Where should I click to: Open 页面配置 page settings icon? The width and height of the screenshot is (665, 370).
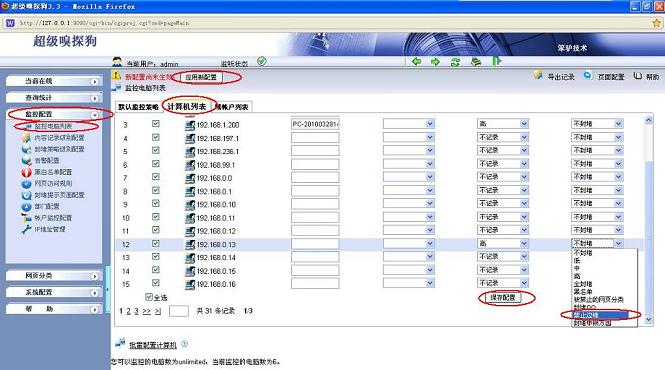click(x=588, y=75)
